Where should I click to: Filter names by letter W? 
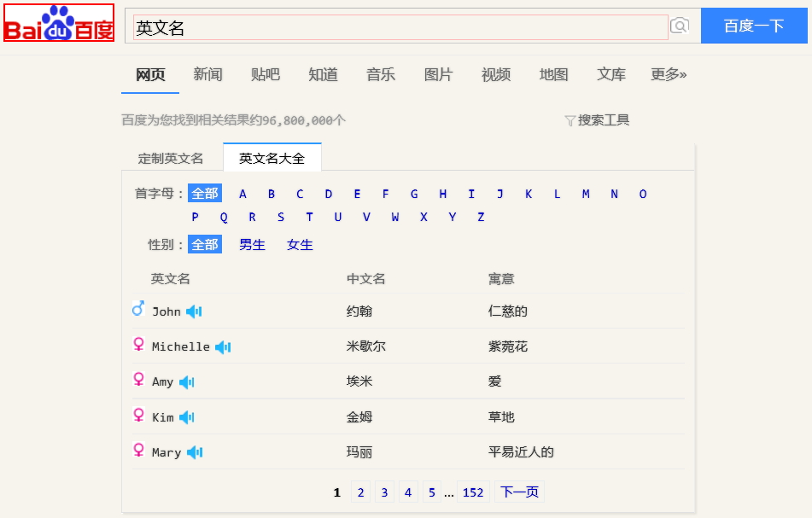coord(395,217)
